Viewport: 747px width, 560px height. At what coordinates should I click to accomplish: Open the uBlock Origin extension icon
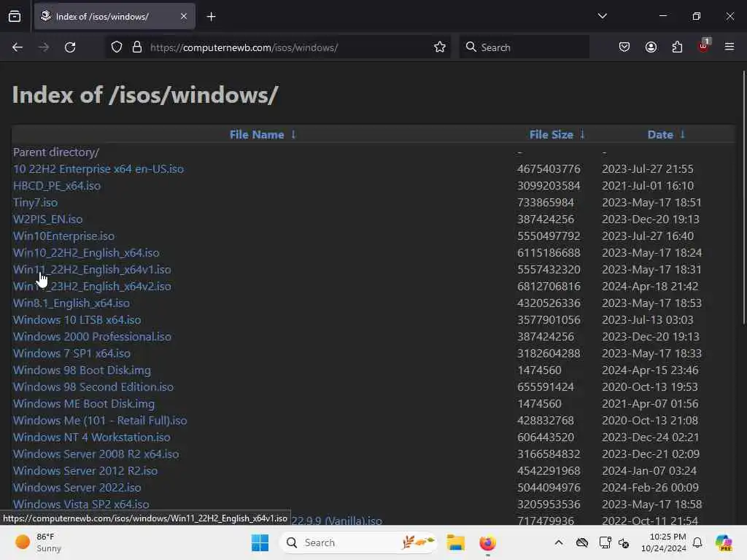(x=704, y=46)
